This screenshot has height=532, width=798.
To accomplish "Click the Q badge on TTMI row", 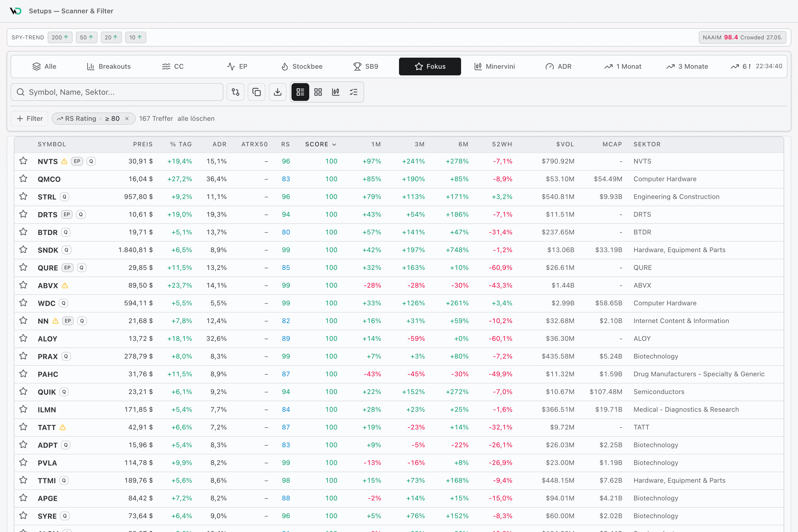I will (64, 480).
